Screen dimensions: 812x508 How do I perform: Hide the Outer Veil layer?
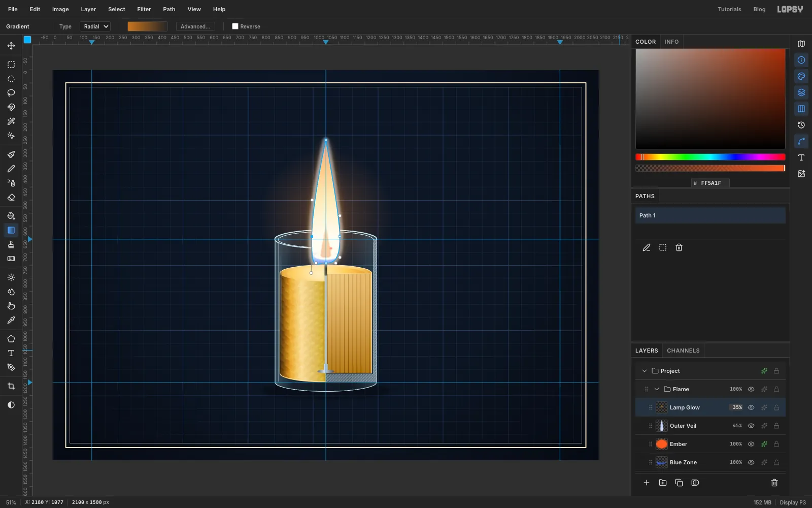coord(751,426)
